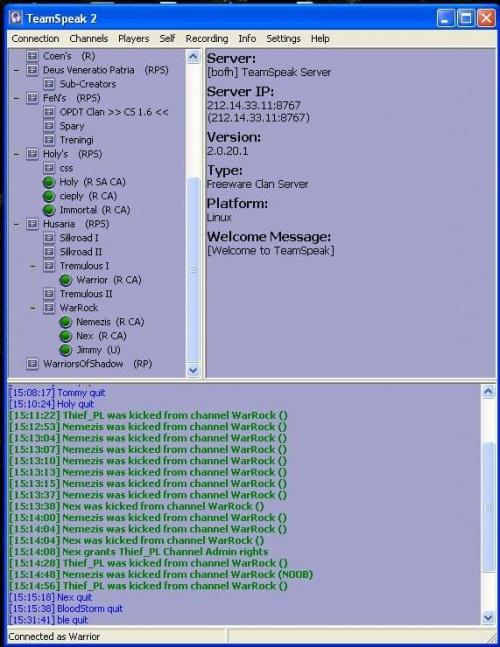Collapse the Tremulous I sub-channel
The width and height of the screenshot is (500, 647).
coord(33,266)
